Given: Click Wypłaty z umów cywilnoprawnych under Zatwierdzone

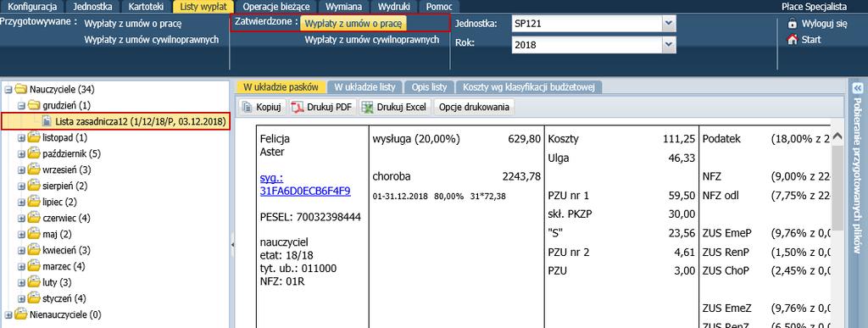Looking at the screenshot, I should click(372, 40).
